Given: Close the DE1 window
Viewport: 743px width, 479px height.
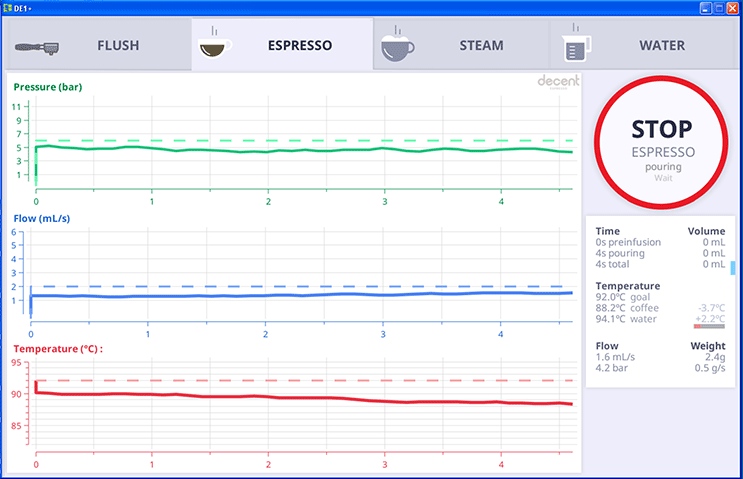Looking at the screenshot, I should point(733,8).
